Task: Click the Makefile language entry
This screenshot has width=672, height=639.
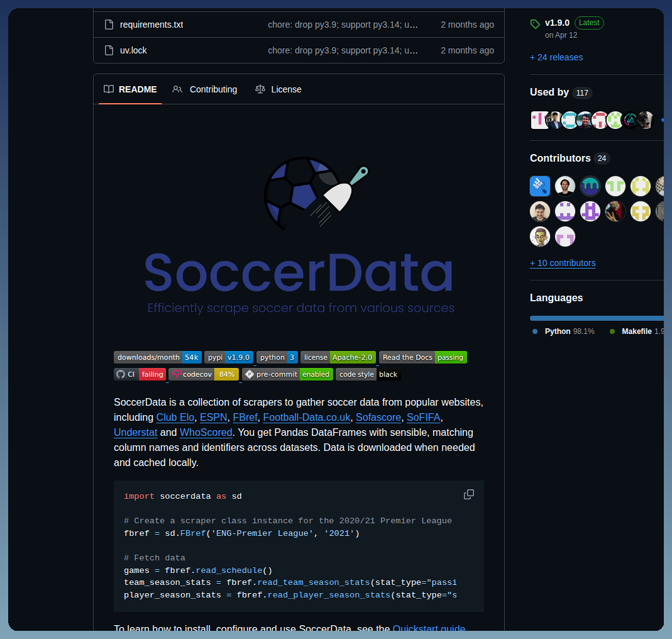Action: [636, 331]
